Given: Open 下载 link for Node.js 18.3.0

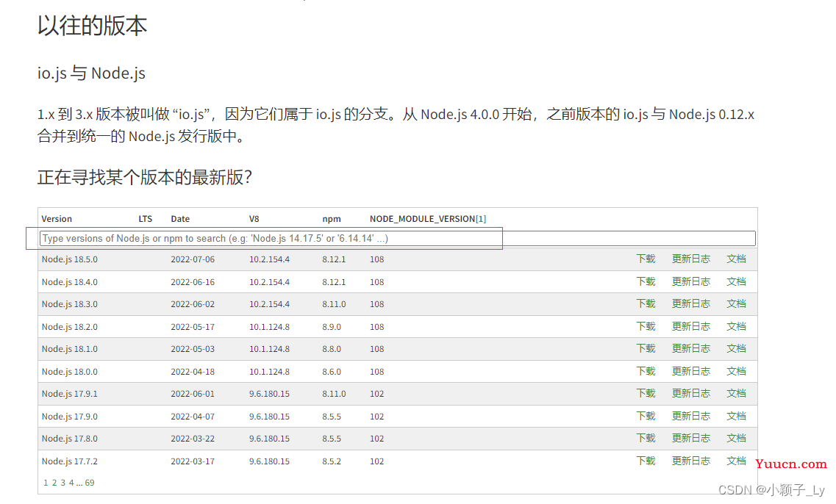Looking at the screenshot, I should 646,303.
